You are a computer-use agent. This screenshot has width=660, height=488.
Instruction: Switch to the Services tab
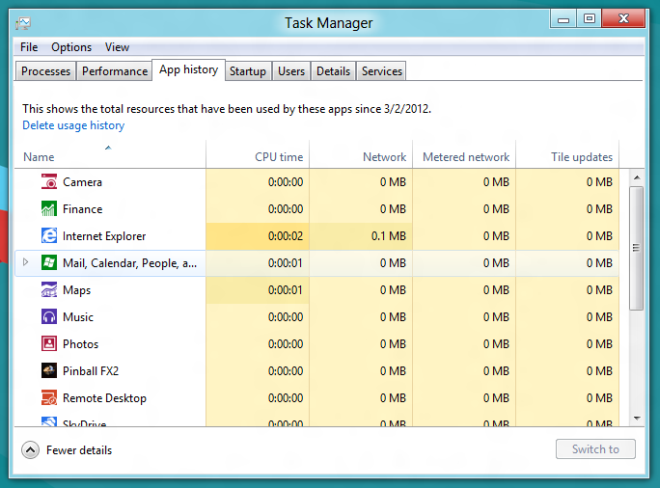pos(382,71)
